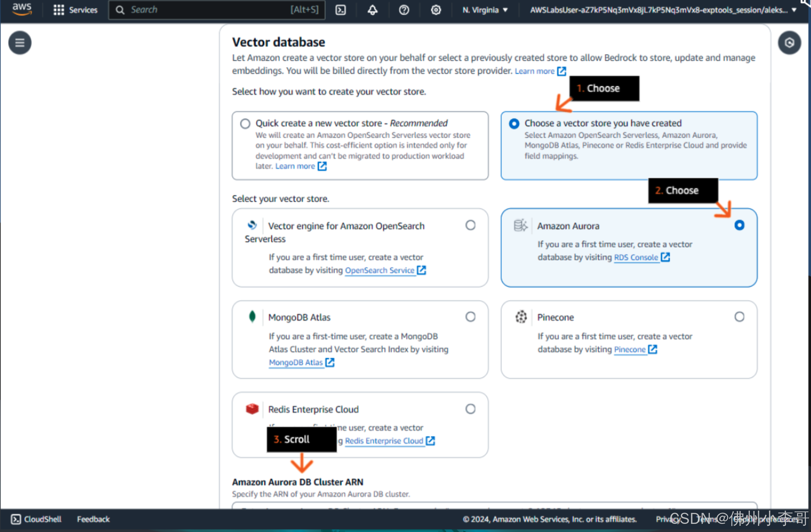Select Vector engine for Amazon OpenSearch Serverless radio
Screen dimensions: 811x532
[x=470, y=225]
